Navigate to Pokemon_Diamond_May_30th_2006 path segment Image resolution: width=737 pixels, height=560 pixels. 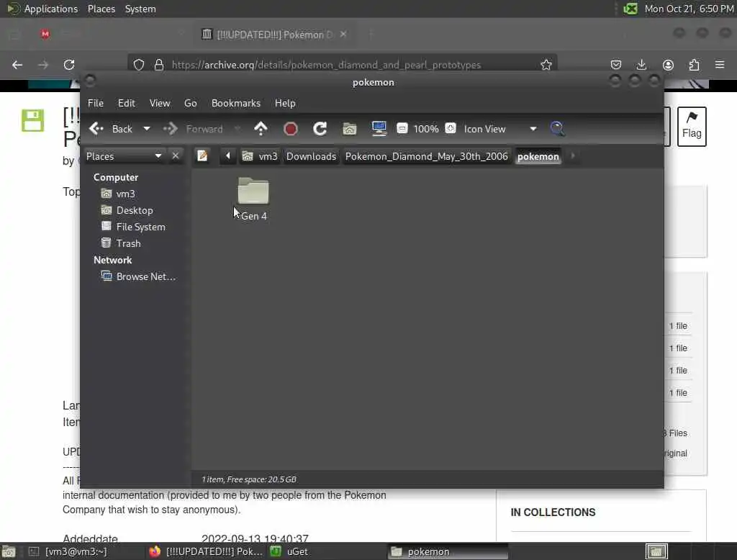pos(426,156)
